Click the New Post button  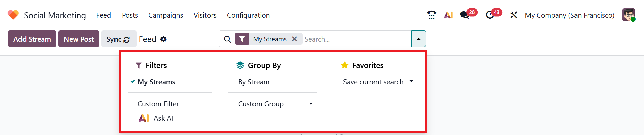(x=79, y=39)
